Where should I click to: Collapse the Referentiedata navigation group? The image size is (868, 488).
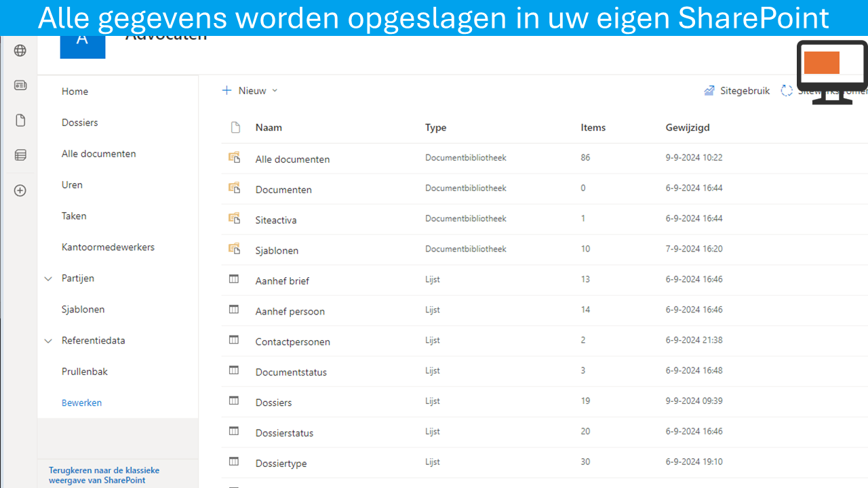[48, 341]
